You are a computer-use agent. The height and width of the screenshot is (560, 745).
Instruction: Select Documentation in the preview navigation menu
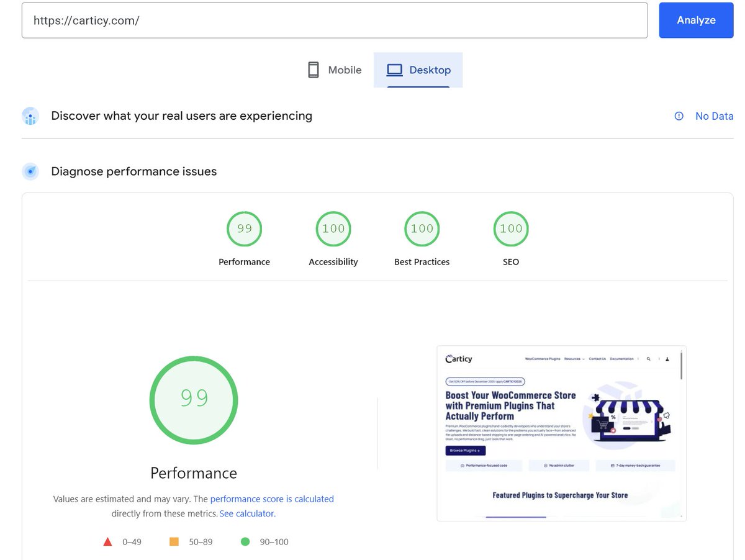pyautogui.click(x=621, y=359)
